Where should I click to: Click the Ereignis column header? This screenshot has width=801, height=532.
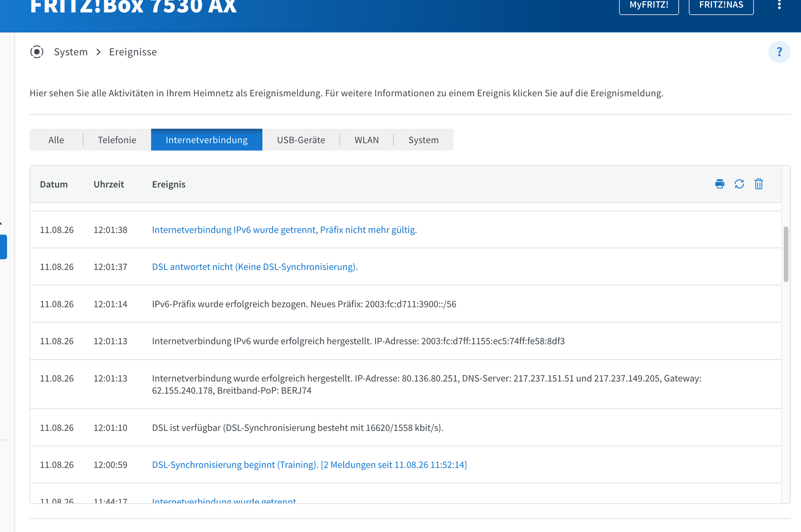click(169, 184)
